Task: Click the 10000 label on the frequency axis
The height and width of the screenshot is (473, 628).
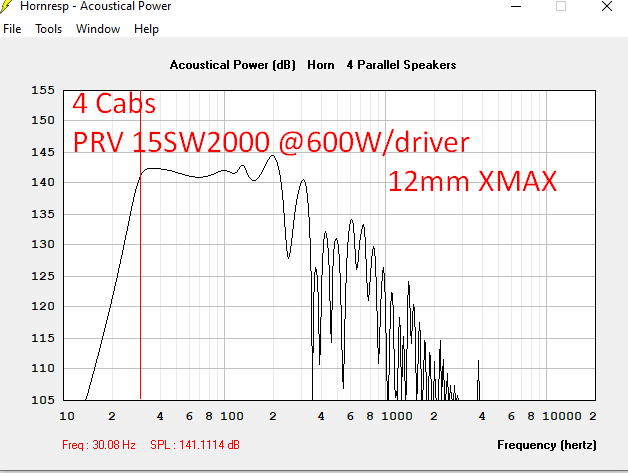Action: click(562, 416)
